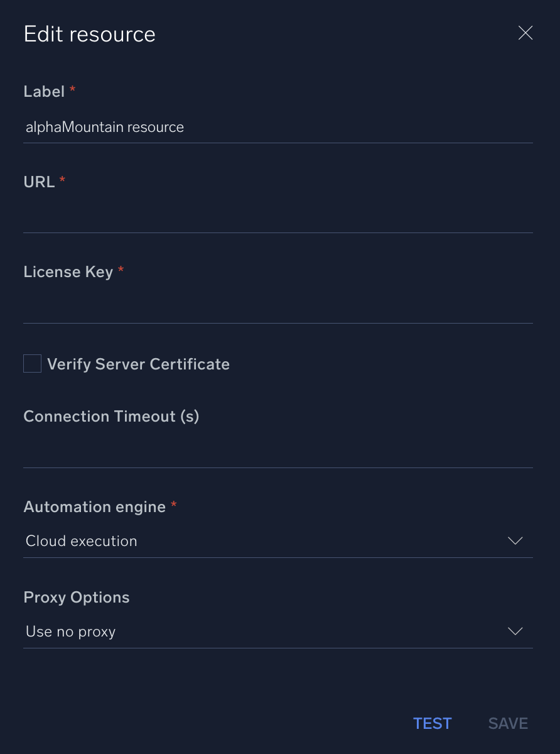
Task: Click the Edit resource dialog title
Action: [x=90, y=34]
